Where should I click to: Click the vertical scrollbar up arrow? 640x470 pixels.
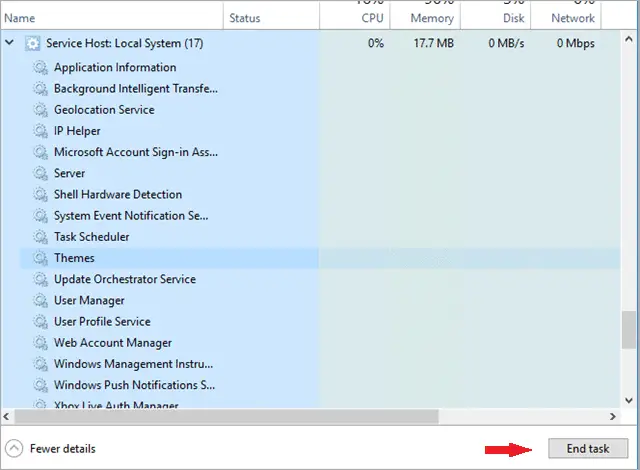629,39
